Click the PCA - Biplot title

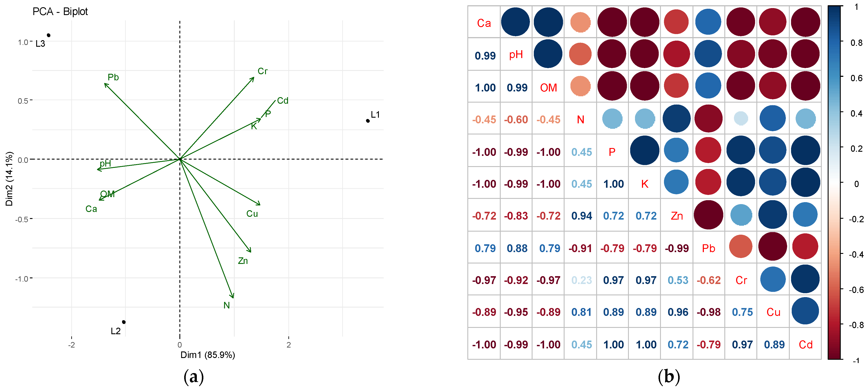[x=60, y=12]
